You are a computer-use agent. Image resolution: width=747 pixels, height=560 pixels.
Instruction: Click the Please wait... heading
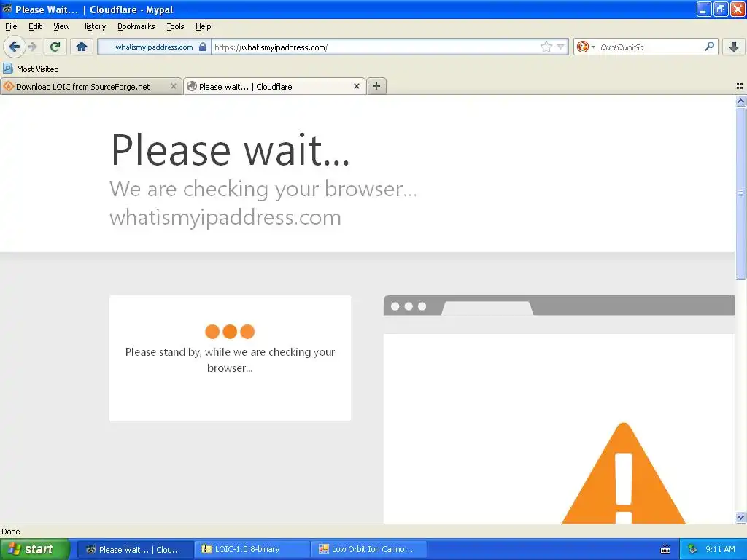pos(230,149)
